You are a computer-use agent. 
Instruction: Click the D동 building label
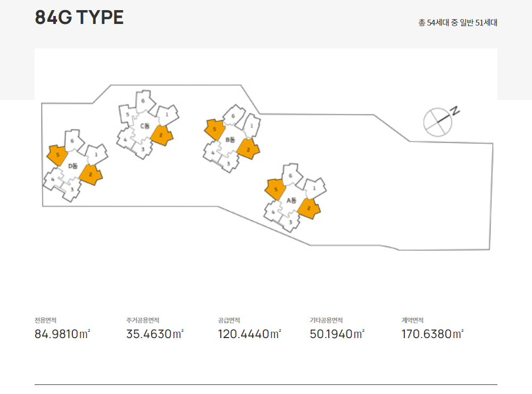pyautogui.click(x=72, y=166)
